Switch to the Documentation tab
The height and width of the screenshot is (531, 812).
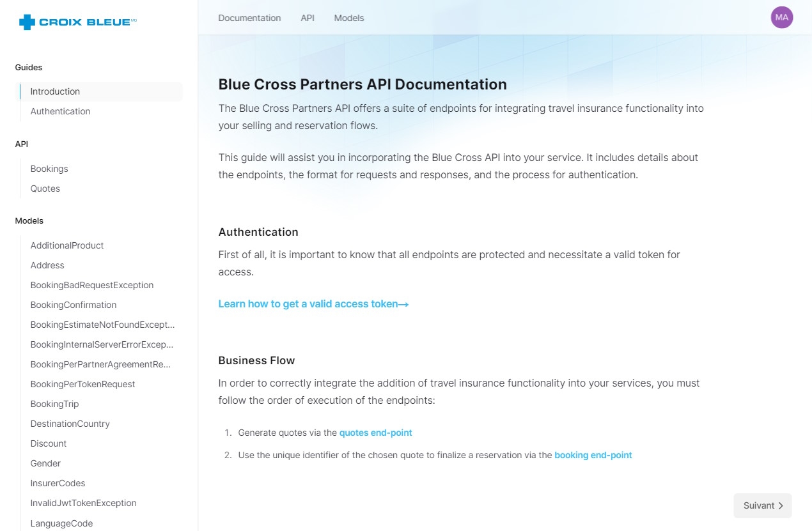click(249, 18)
